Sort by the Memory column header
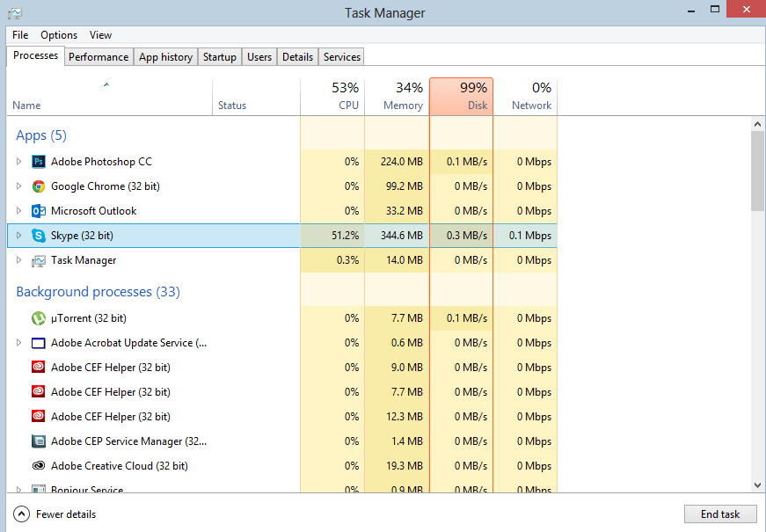 pyautogui.click(x=397, y=98)
